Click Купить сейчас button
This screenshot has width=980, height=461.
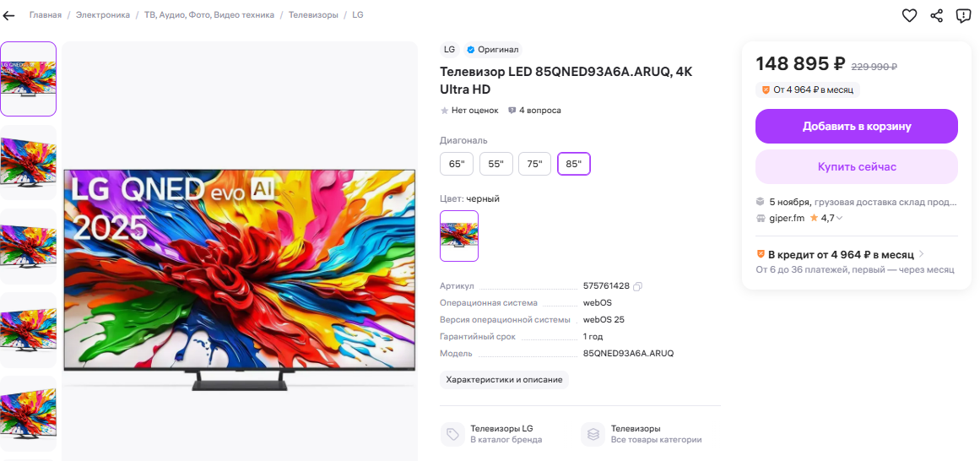857,167
